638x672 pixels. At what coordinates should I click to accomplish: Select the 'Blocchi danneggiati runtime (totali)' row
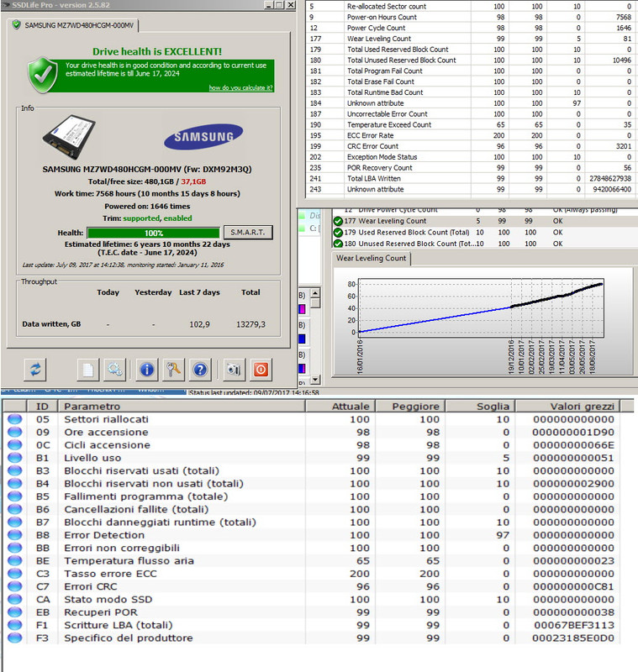(x=312, y=522)
